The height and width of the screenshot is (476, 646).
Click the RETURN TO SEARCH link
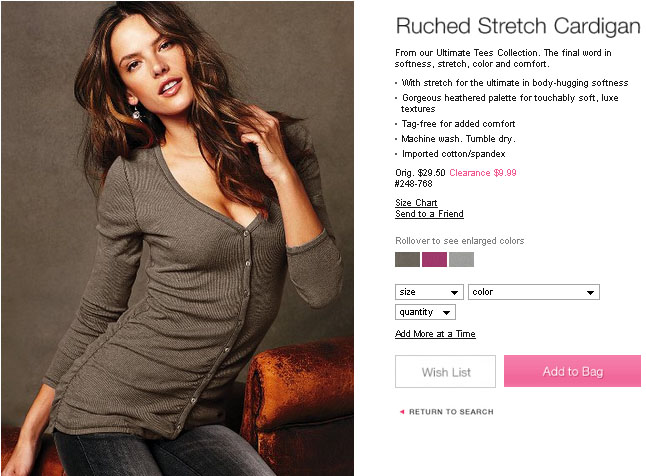coord(451,412)
